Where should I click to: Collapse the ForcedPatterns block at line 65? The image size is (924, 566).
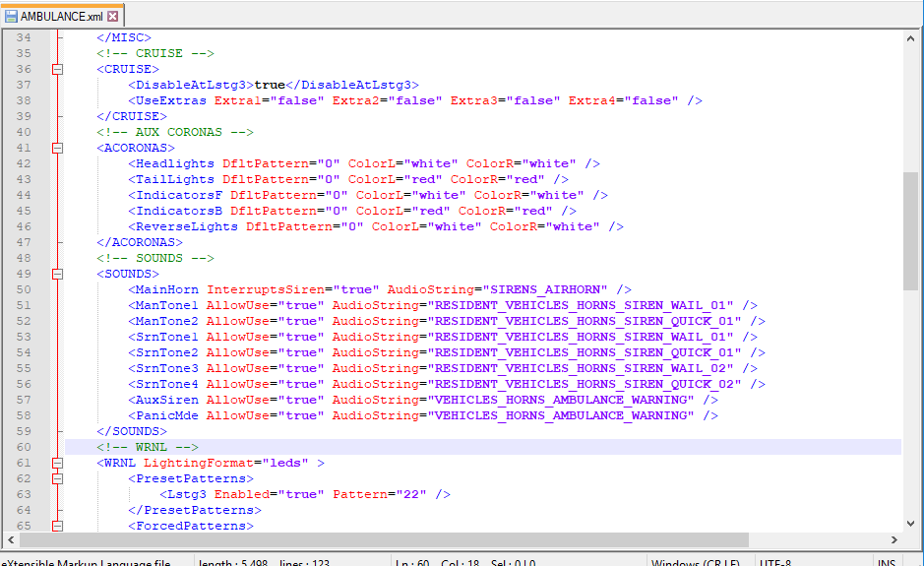[x=57, y=526]
